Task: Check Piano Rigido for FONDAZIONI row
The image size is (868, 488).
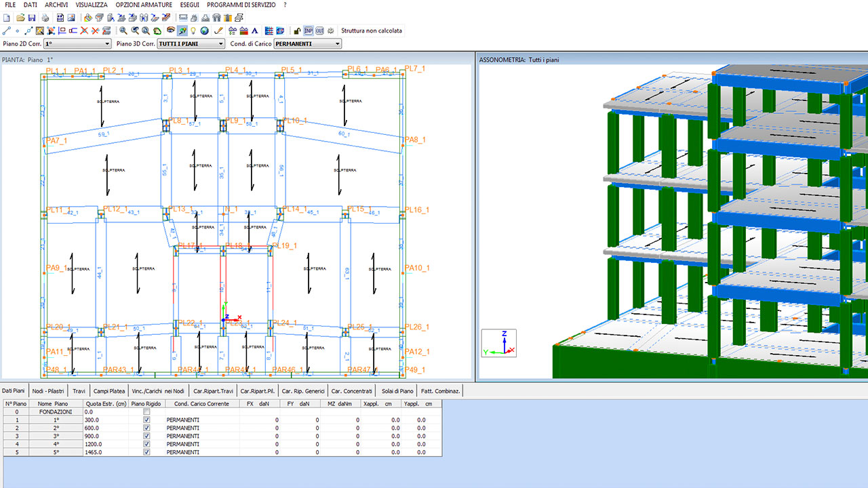Action: point(146,411)
